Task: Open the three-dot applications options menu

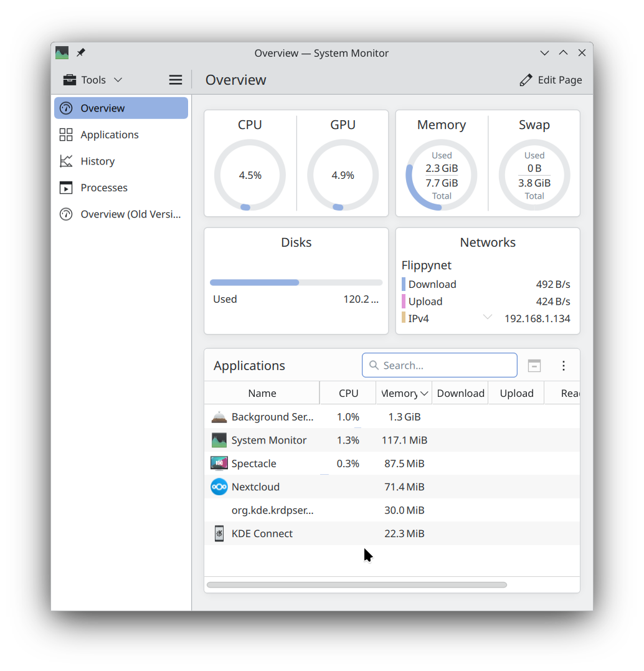Action: 563,366
